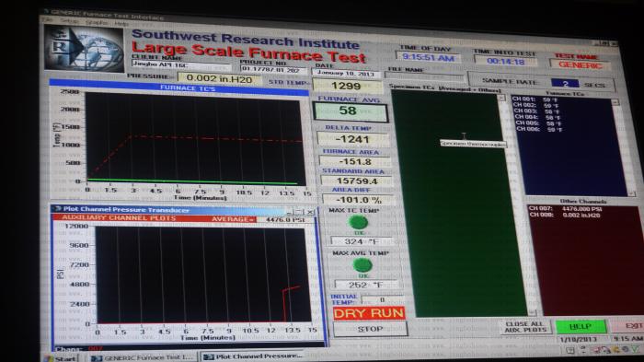The image size is (644, 362).
Task: Click the Plot Channel Pressure Transducer window icon
Action: pyautogui.click(x=58, y=208)
